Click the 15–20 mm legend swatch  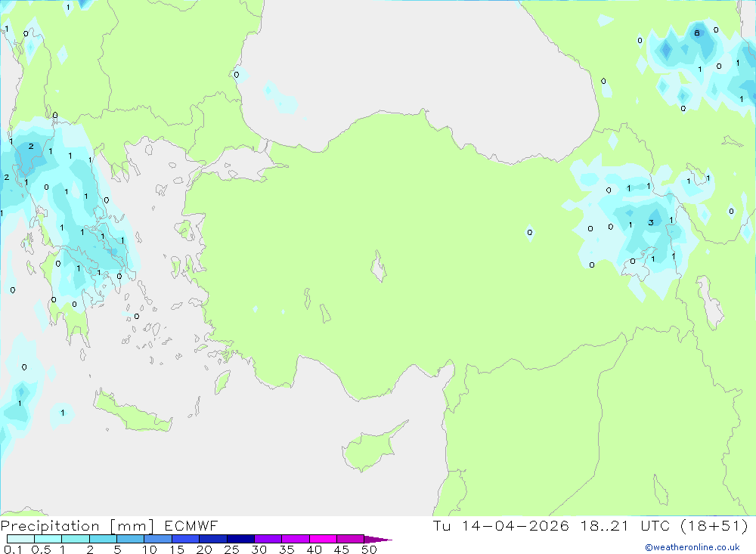[185, 539]
